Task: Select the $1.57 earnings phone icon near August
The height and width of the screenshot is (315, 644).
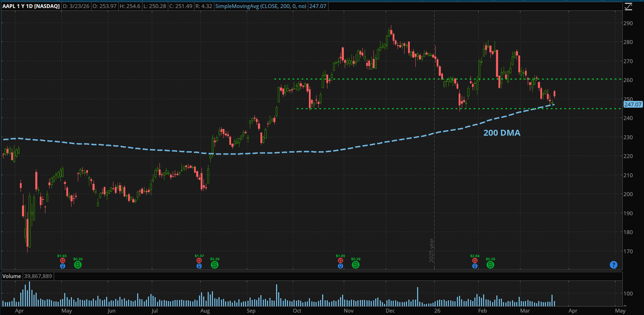Action: tap(199, 260)
